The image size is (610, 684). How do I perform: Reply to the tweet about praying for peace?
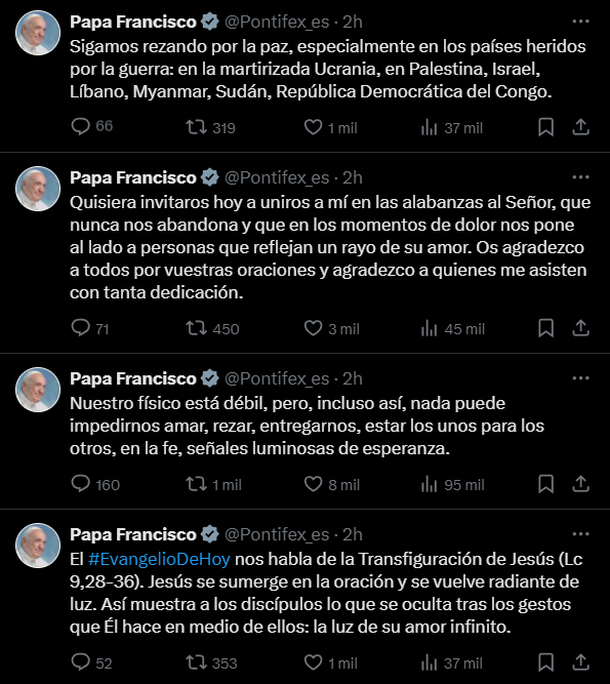click(x=81, y=127)
